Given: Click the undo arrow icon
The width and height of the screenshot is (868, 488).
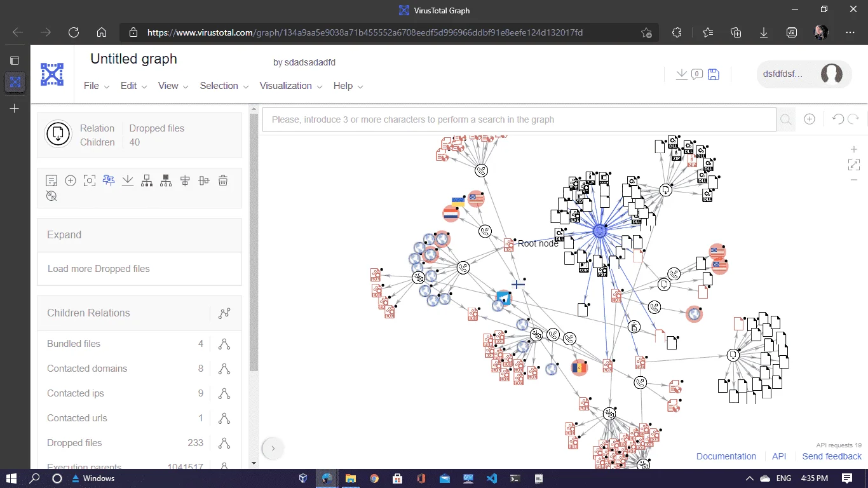Looking at the screenshot, I should coord(838,119).
